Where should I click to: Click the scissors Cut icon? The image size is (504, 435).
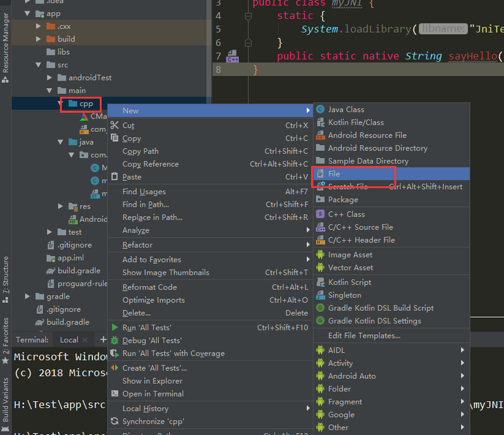[115, 125]
